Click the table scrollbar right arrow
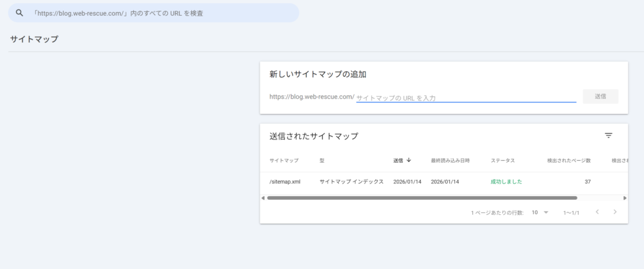The image size is (644, 269). [x=625, y=197]
